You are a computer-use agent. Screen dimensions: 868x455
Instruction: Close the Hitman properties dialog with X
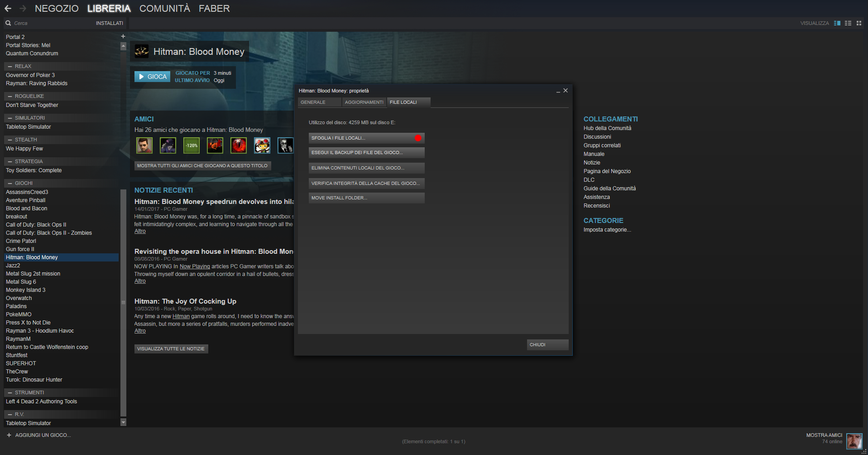pos(566,91)
